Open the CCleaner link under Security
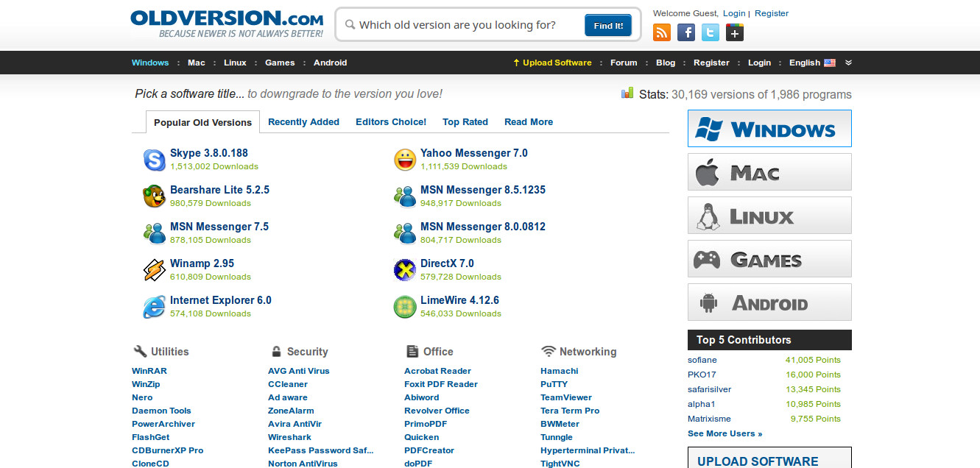The width and height of the screenshot is (980, 468). (x=288, y=384)
